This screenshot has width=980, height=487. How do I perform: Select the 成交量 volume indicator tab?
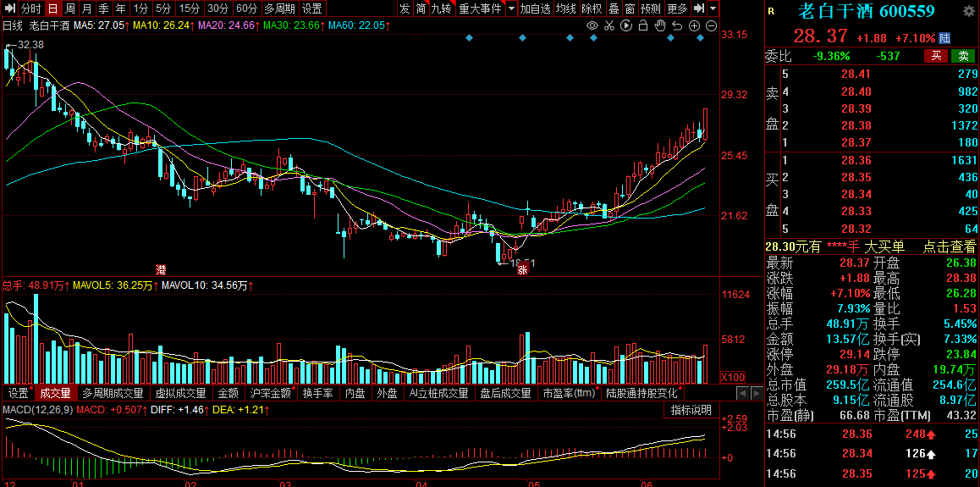(56, 393)
